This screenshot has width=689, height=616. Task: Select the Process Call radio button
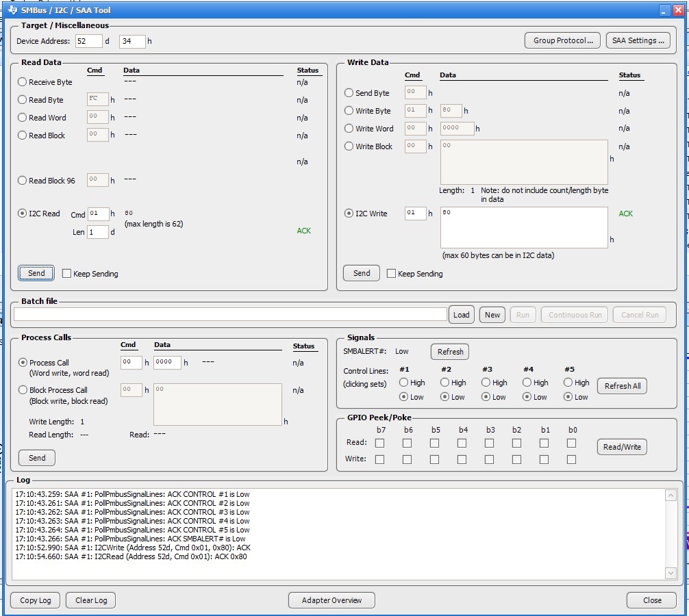pos(23,363)
